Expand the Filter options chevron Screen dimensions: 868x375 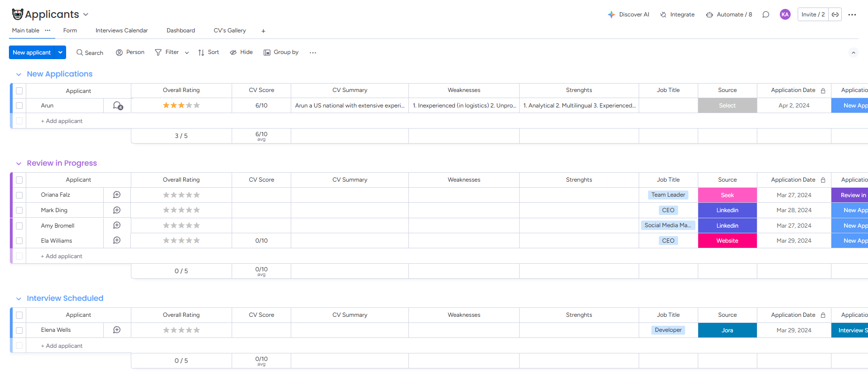(x=187, y=53)
